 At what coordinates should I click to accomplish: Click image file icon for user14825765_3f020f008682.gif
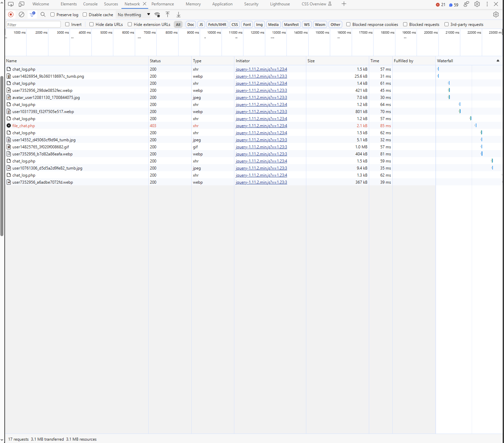[9, 147]
